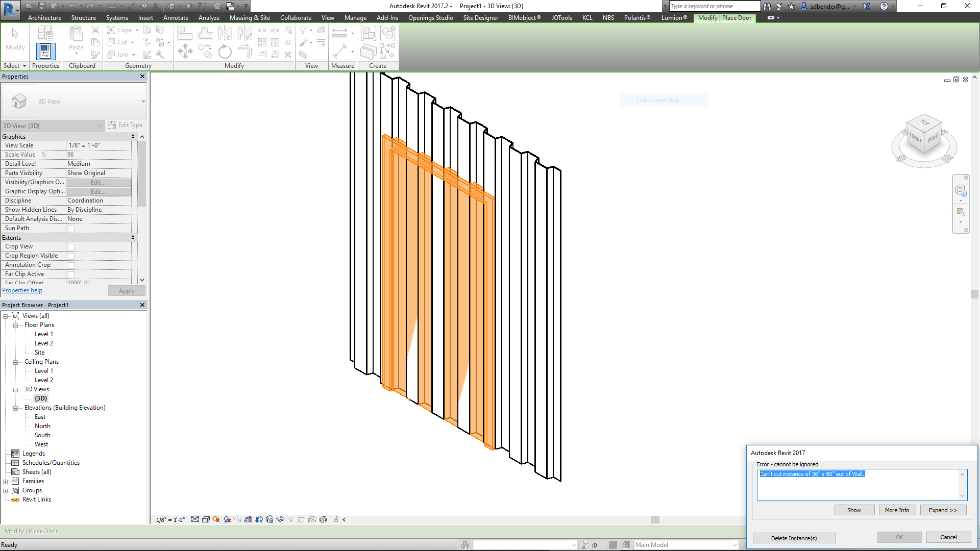Click the Properties palette button in ribbon
Viewport: 980px width, 551px height.
45,52
